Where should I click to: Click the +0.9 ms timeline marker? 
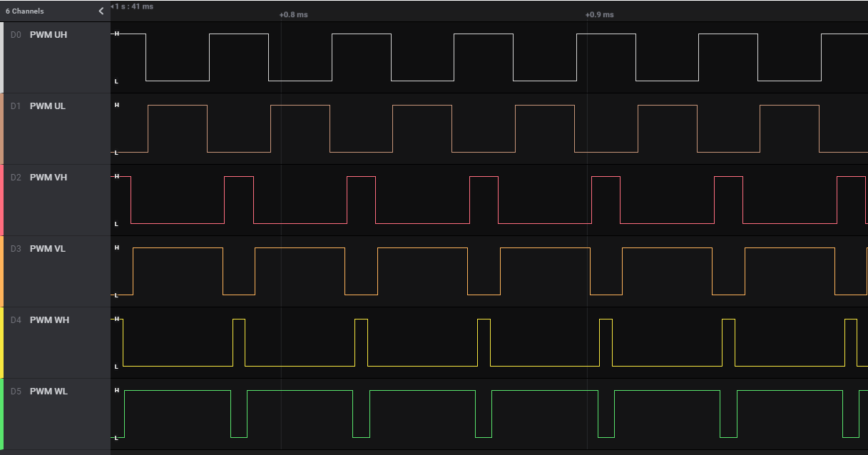pos(599,15)
